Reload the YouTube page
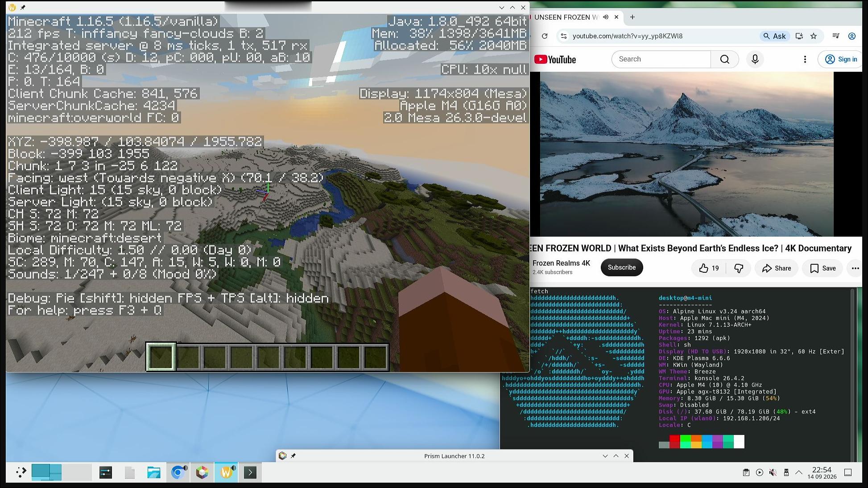Viewport: 868px width, 488px height. click(x=545, y=36)
